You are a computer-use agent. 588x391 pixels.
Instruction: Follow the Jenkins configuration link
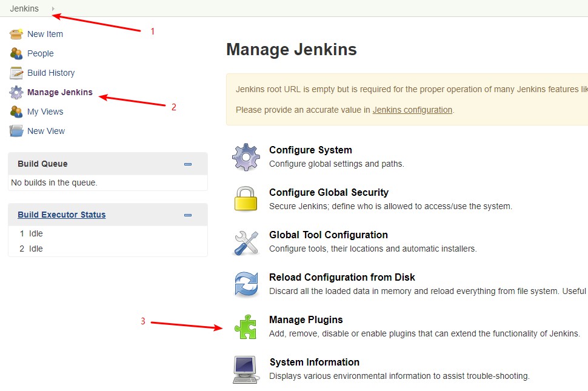[x=412, y=110]
